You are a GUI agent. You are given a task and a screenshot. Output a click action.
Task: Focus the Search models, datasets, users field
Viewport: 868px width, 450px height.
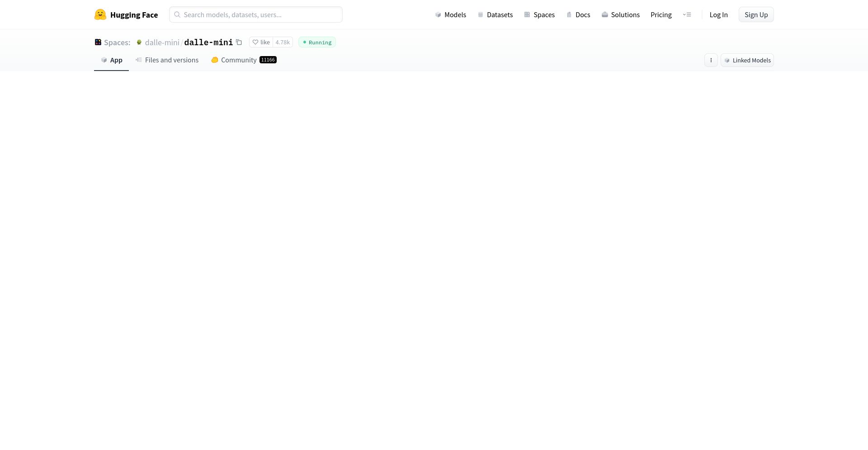(256, 14)
